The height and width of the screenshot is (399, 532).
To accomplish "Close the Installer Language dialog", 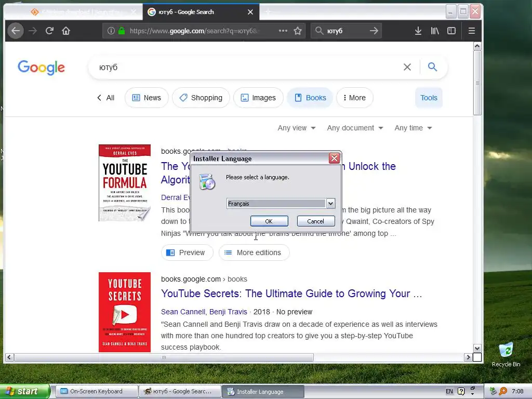I will (334, 158).
